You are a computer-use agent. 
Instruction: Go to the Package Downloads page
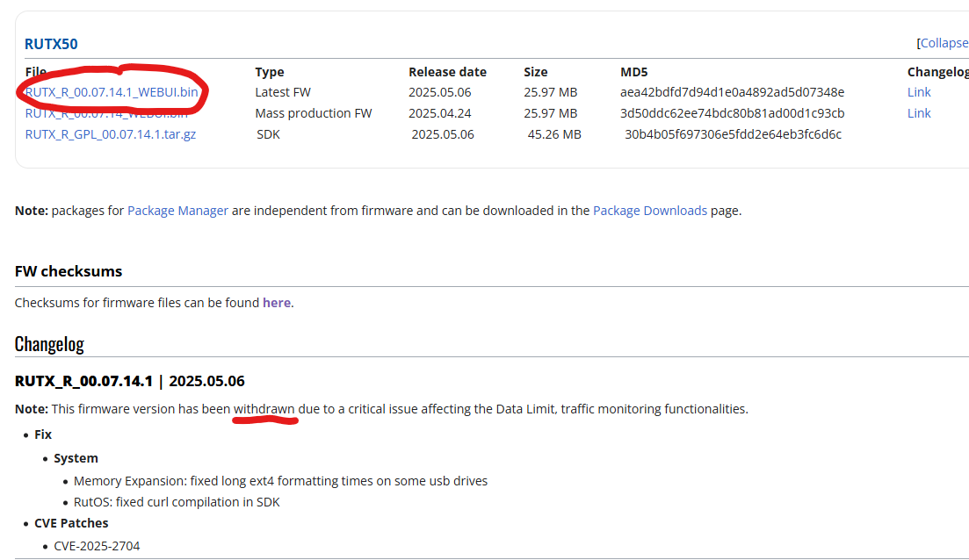[x=650, y=211]
